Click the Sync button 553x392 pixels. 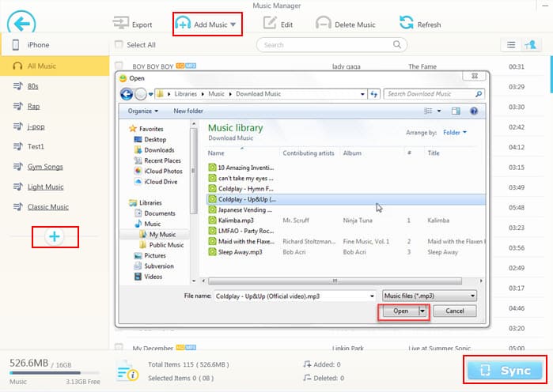[x=505, y=370]
